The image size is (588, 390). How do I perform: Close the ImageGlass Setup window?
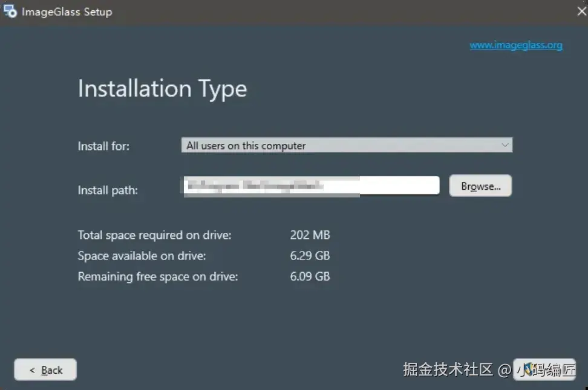tap(581, 11)
